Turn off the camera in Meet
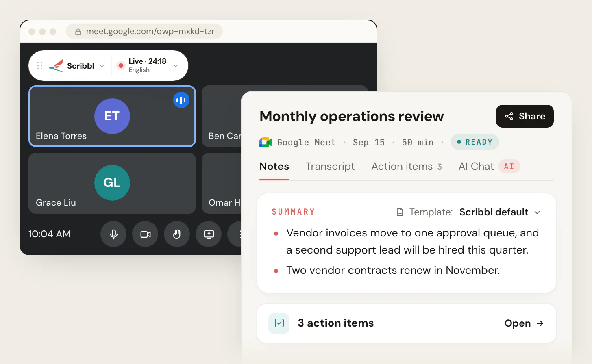The width and height of the screenshot is (592, 364). (145, 234)
